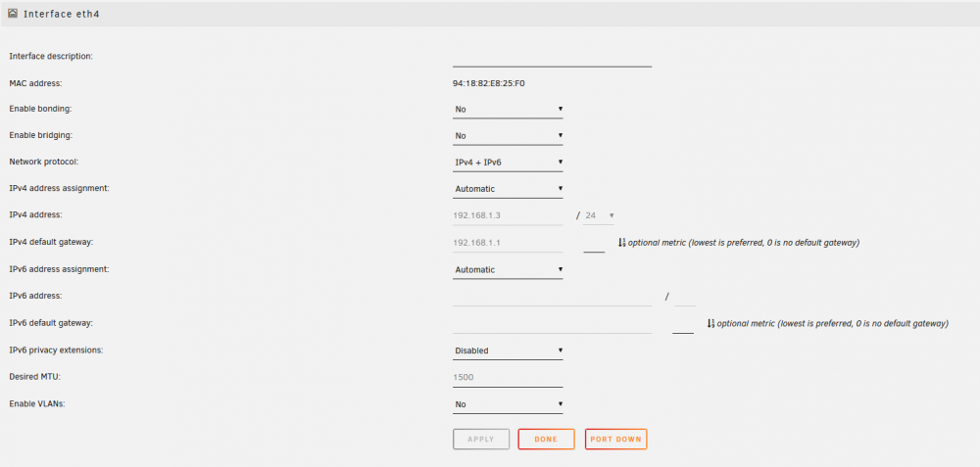
Task: Open the IPv4 address assignment dropdown
Action: pos(508,189)
